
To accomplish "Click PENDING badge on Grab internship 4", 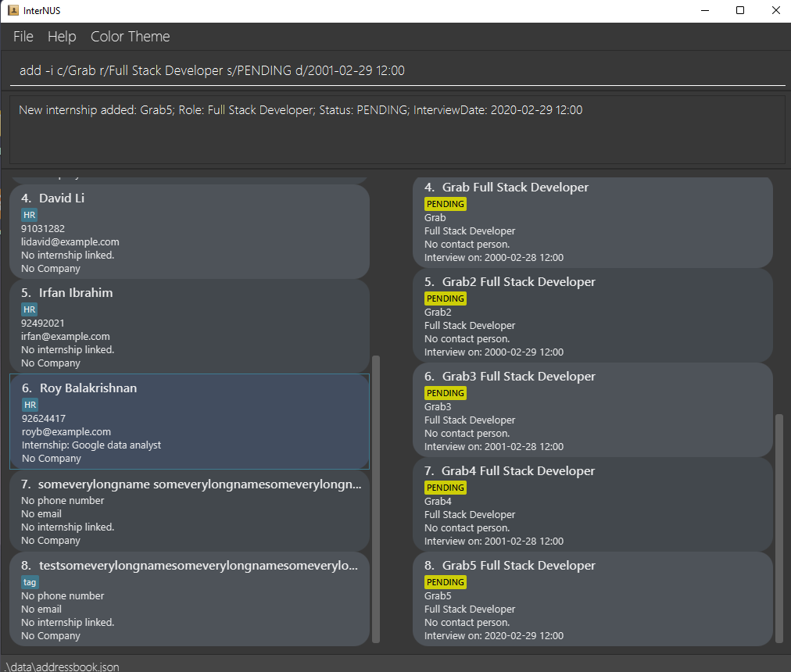I will (x=445, y=204).
